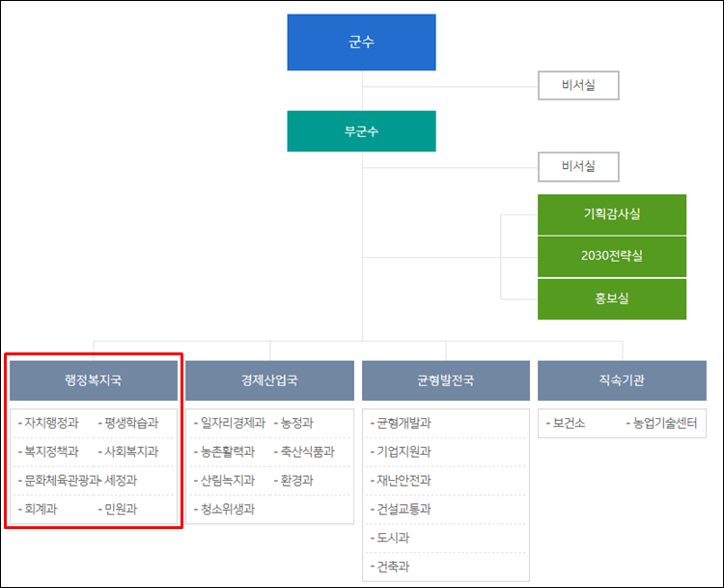Click the 2030전략실 box
Screen dimensions: 724x588
[x=612, y=257]
